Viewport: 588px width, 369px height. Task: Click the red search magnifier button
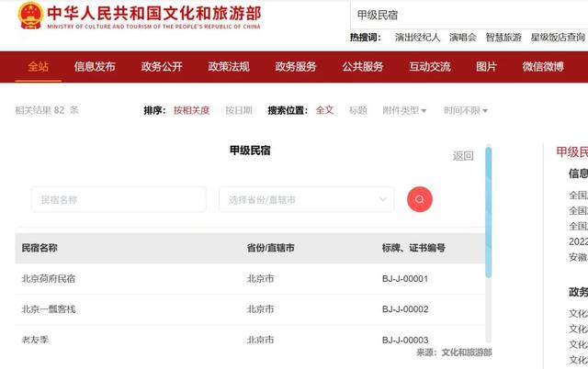pos(420,199)
